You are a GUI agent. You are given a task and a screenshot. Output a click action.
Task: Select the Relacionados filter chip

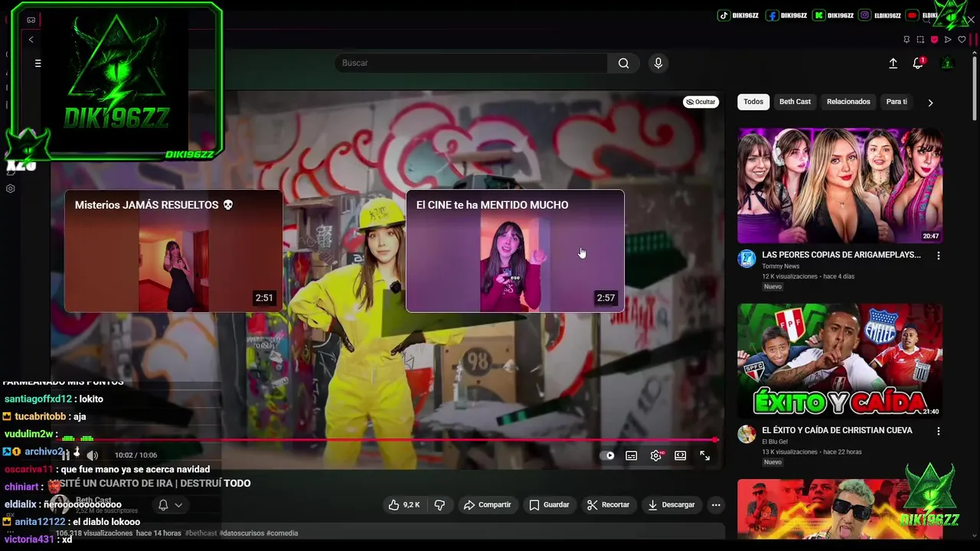click(x=848, y=102)
